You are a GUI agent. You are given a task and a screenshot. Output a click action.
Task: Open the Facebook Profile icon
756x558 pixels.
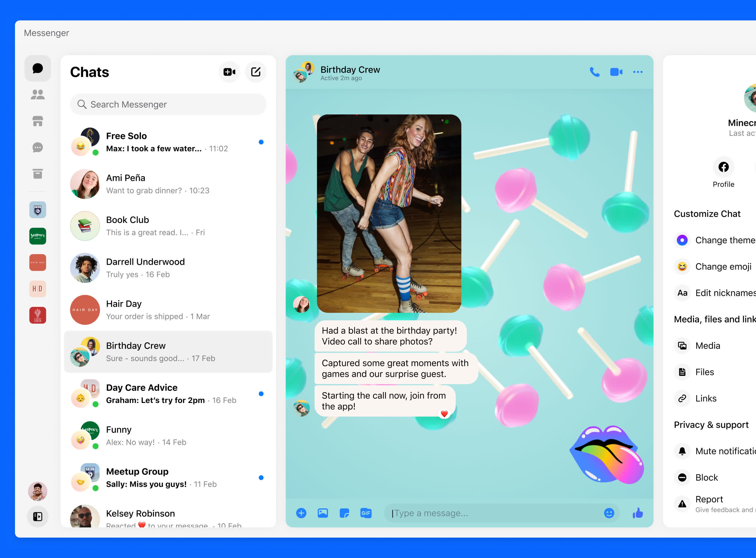(724, 167)
